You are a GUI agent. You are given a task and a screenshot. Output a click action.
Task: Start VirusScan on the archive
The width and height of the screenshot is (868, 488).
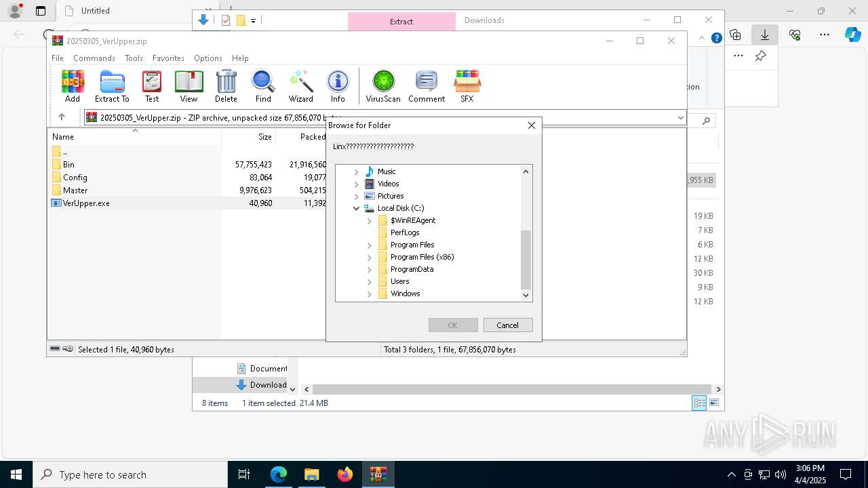point(383,86)
